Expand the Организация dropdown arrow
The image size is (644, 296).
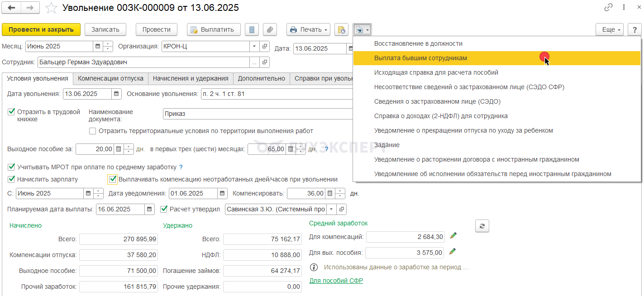(x=254, y=46)
